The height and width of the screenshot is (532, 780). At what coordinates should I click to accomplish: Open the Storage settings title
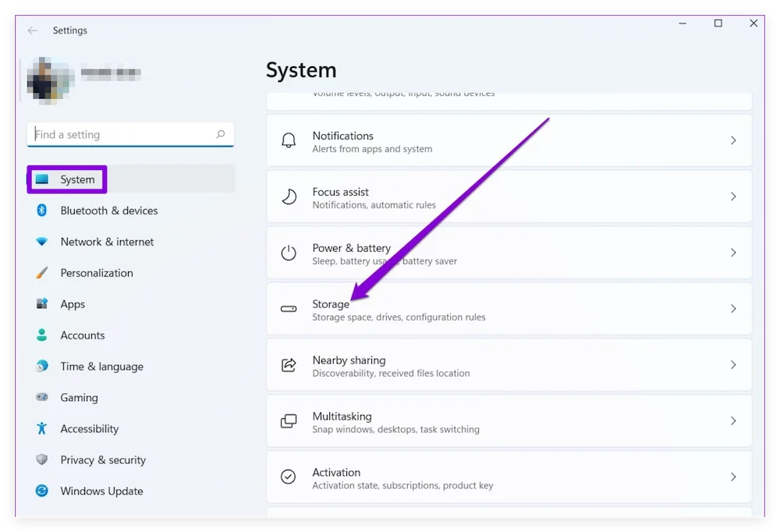pos(331,304)
